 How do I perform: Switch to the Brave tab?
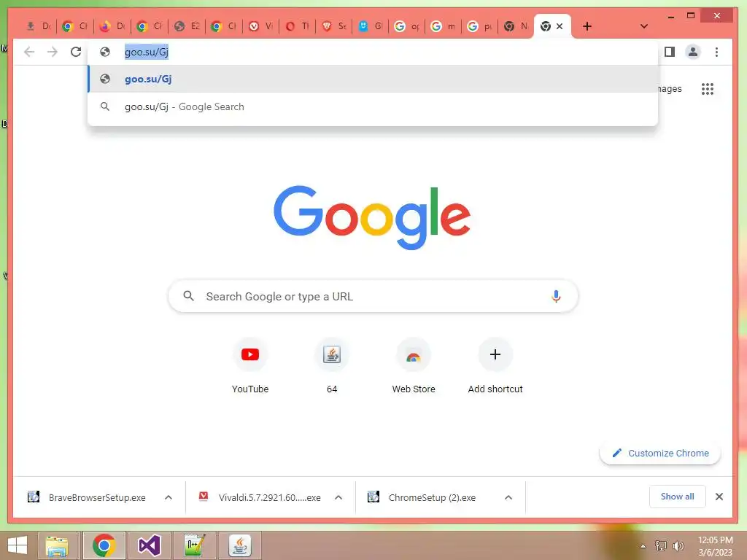tap(334, 26)
